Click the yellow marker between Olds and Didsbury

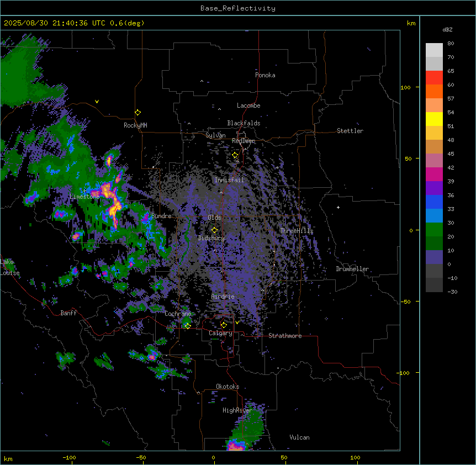(214, 230)
